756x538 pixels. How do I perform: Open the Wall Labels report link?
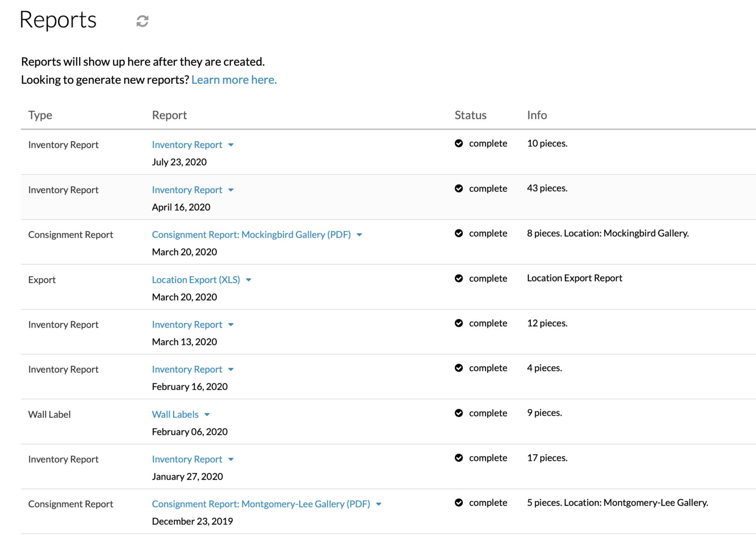(x=175, y=414)
